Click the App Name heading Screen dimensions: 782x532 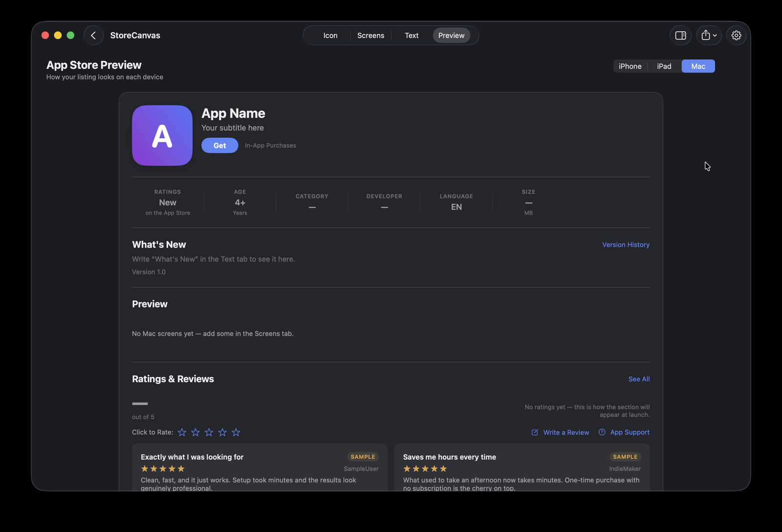click(233, 113)
